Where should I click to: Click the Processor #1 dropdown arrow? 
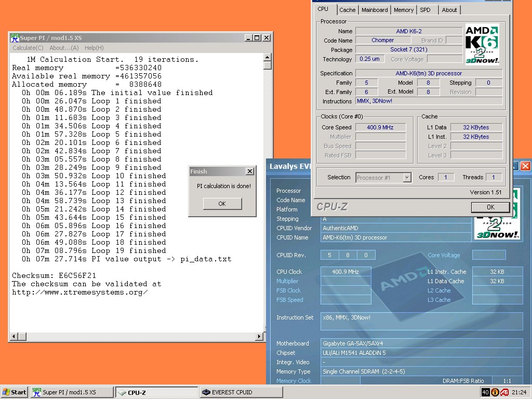pos(407,178)
